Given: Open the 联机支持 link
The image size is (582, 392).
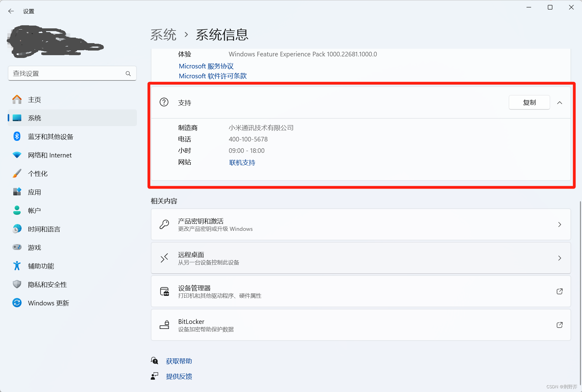Looking at the screenshot, I should pos(242,162).
